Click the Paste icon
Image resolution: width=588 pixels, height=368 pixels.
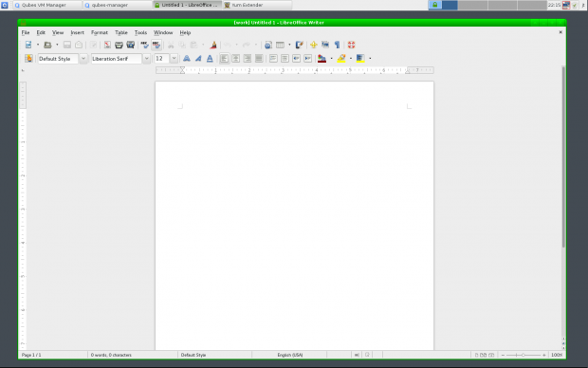(193, 45)
